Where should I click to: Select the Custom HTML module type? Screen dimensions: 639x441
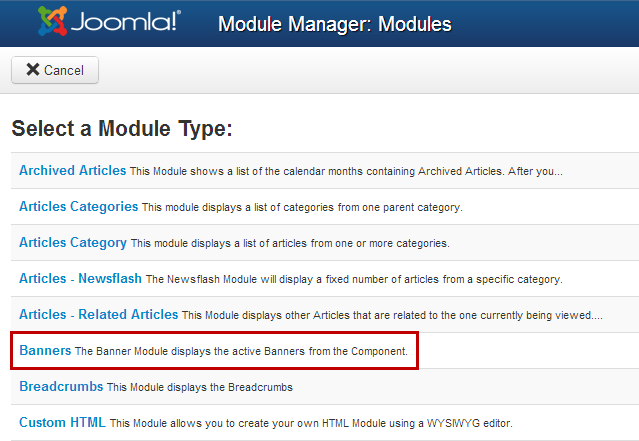click(62, 422)
